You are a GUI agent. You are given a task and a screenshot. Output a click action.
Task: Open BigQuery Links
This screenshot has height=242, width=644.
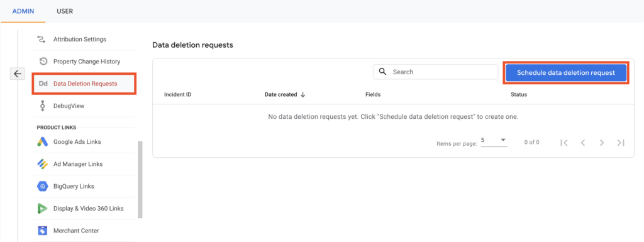(x=74, y=186)
